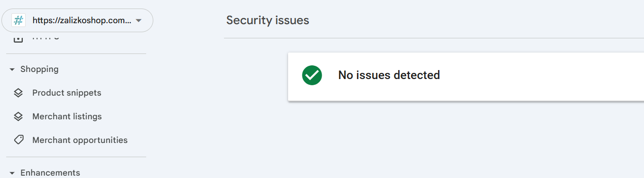Open the property selector dropdown arrow
The height and width of the screenshot is (178, 644).
click(x=139, y=20)
